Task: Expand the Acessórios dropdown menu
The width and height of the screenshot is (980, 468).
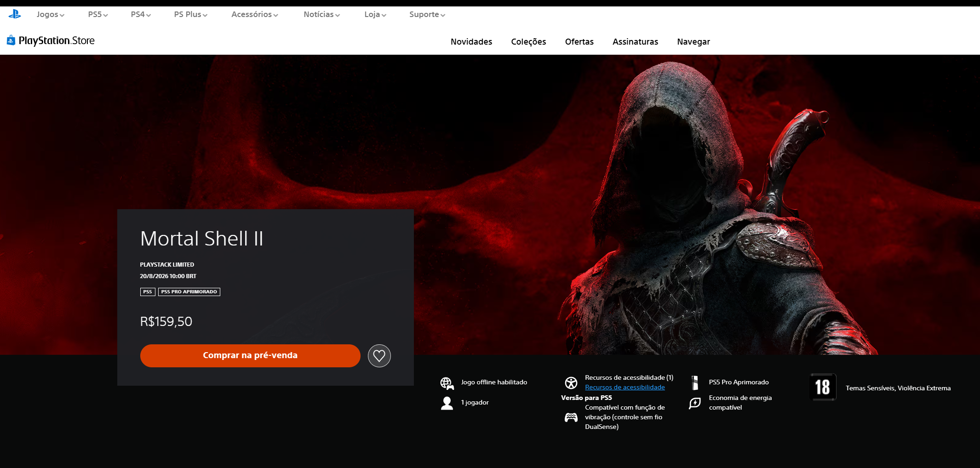Action: pos(255,14)
